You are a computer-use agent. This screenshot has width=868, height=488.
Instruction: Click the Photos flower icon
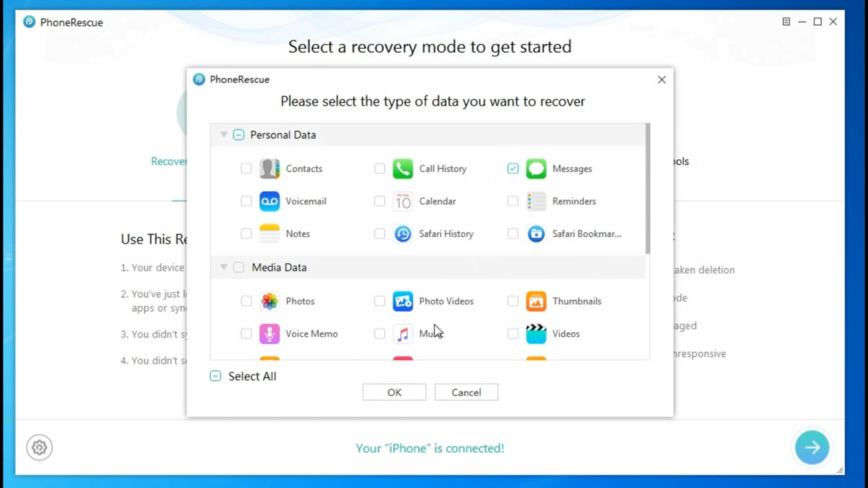pos(269,301)
